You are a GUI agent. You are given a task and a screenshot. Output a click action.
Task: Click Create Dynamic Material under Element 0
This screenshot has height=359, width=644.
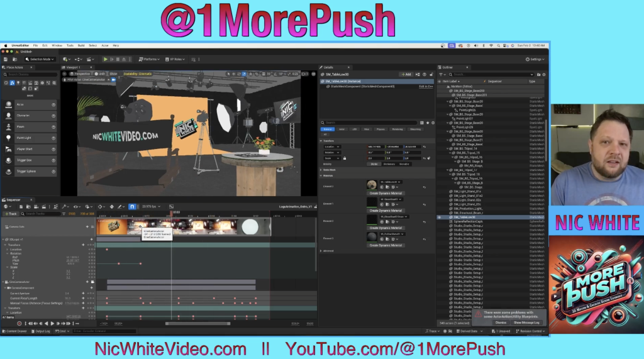pyautogui.click(x=386, y=193)
